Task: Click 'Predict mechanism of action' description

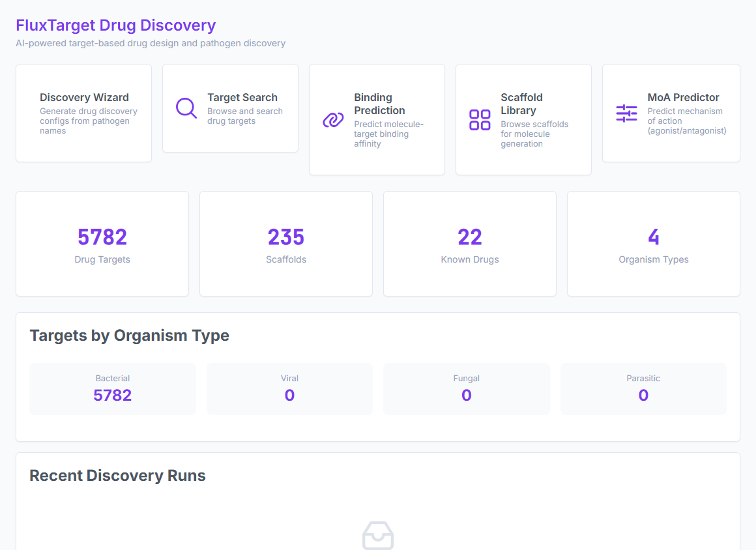Action: click(x=686, y=121)
